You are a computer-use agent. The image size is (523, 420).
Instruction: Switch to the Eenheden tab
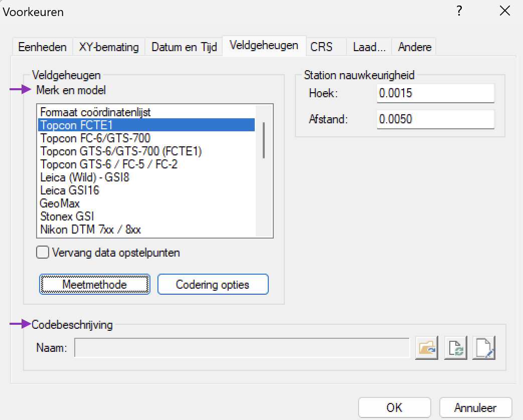coord(42,47)
